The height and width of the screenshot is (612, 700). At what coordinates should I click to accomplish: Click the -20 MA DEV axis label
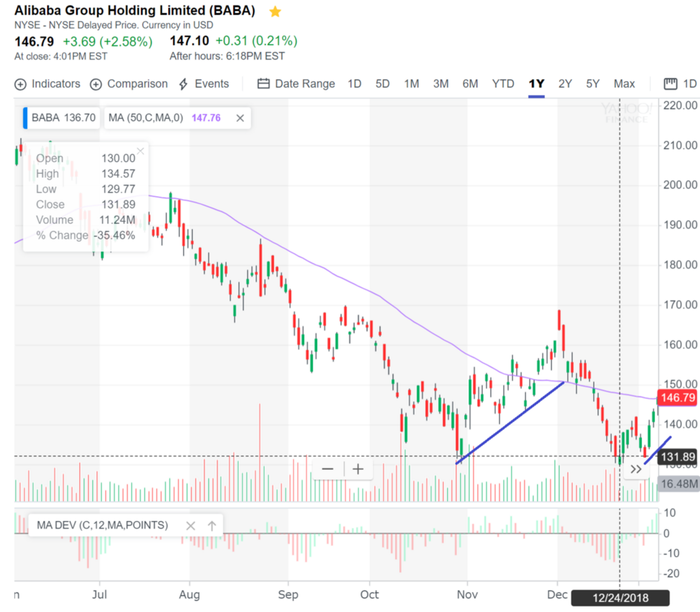(x=671, y=574)
